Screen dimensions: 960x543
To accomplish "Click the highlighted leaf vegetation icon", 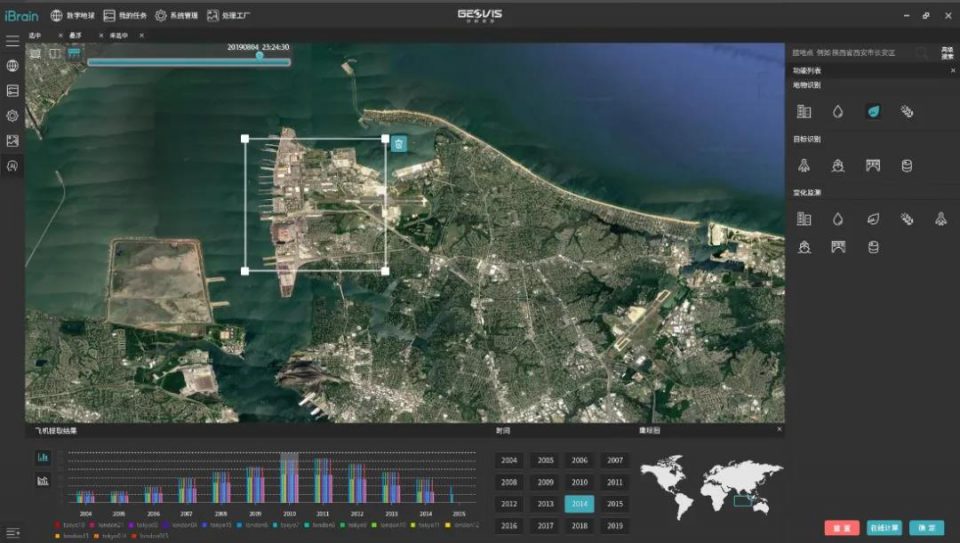I will tap(872, 111).
